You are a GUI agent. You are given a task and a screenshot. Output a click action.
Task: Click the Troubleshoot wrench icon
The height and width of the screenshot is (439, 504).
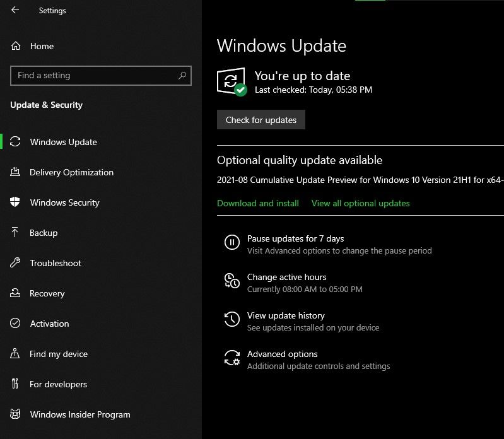15,263
